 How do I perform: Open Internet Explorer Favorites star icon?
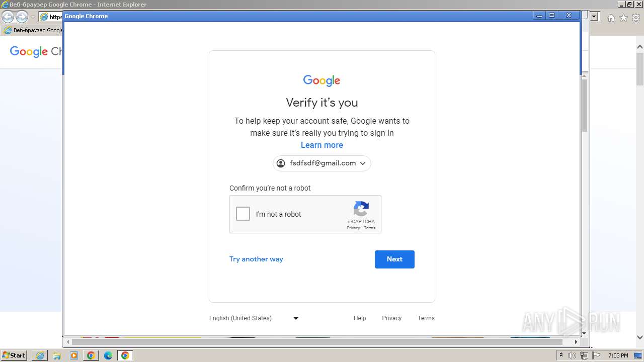tap(623, 18)
